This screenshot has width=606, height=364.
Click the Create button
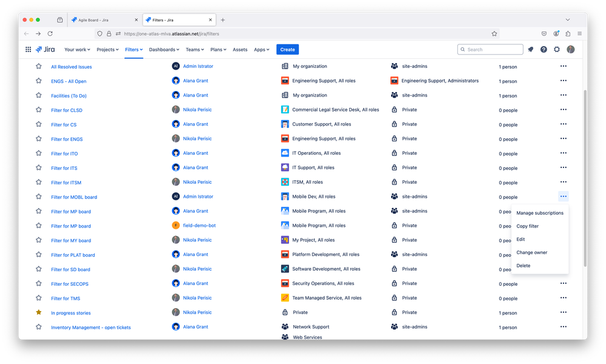pyautogui.click(x=287, y=49)
